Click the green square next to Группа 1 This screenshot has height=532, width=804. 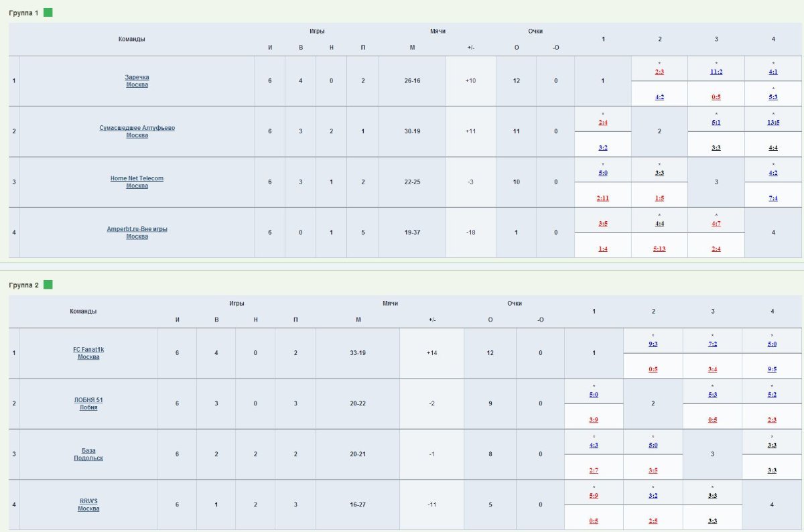click(x=48, y=13)
